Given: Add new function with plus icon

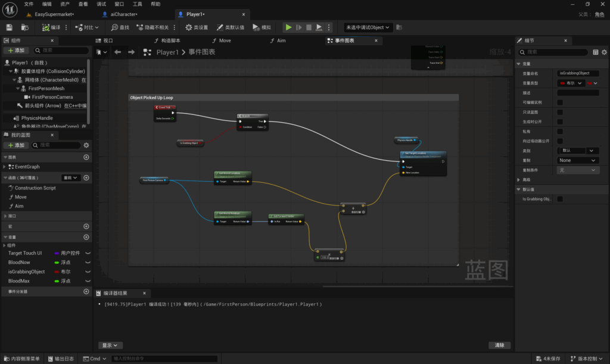Looking at the screenshot, I should tap(86, 178).
